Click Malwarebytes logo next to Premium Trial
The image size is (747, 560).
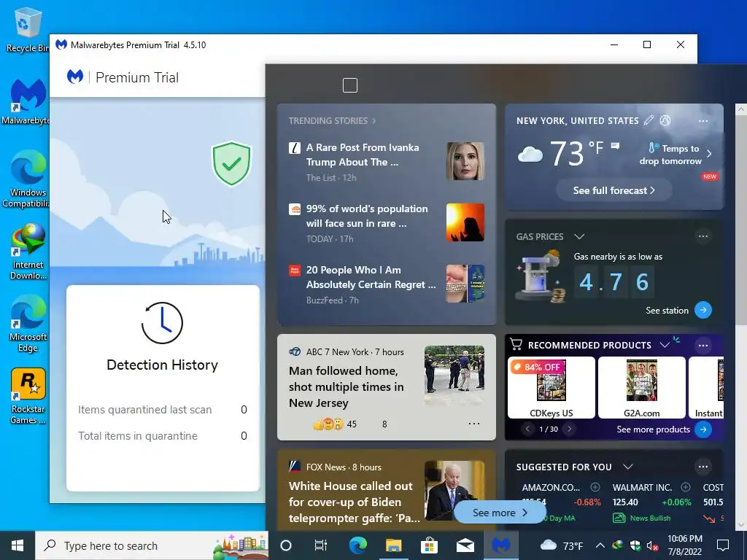click(x=75, y=77)
